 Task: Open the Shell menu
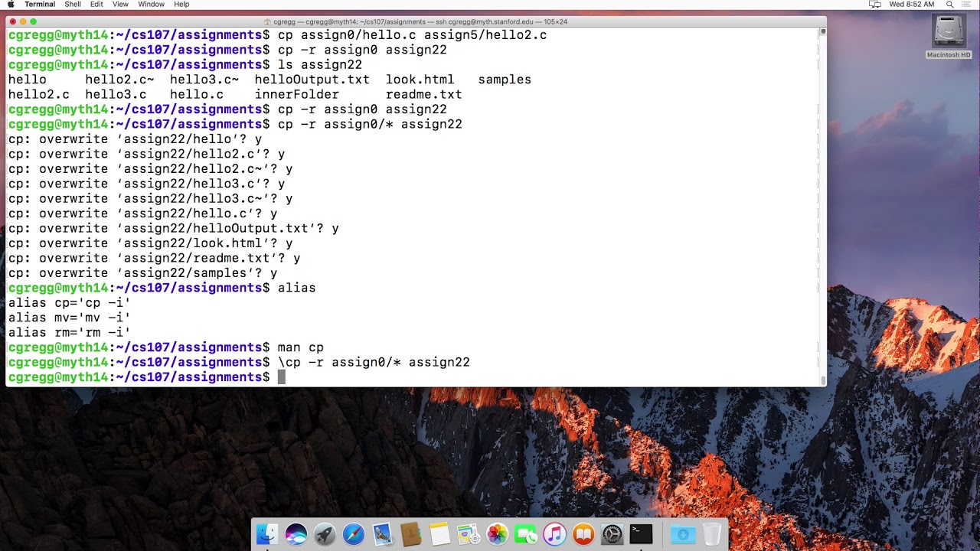(x=73, y=5)
